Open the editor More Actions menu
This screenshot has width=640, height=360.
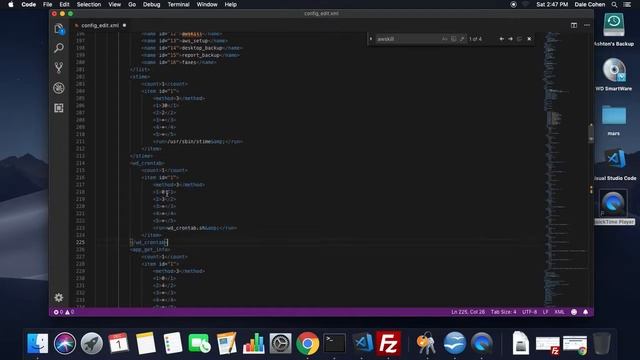pyautogui.click(x=587, y=25)
